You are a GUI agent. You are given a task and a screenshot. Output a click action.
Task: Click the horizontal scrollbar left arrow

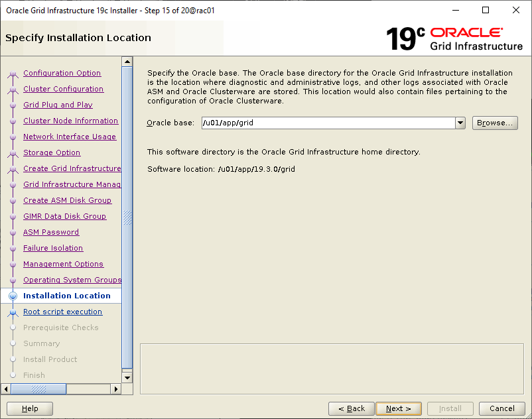[6, 389]
